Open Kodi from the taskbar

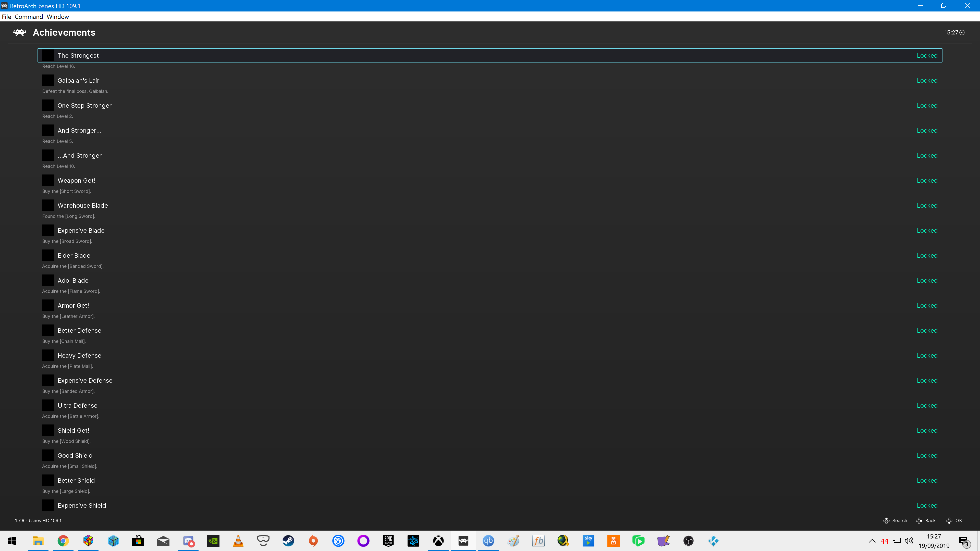[x=713, y=541]
